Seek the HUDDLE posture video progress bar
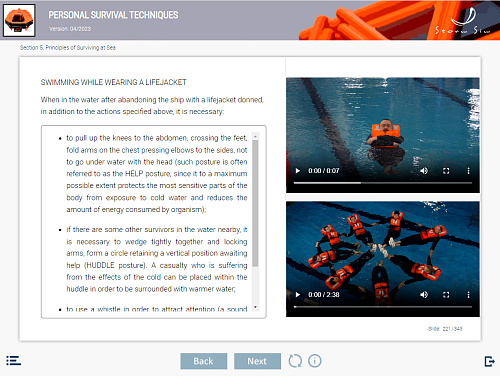 (383, 307)
